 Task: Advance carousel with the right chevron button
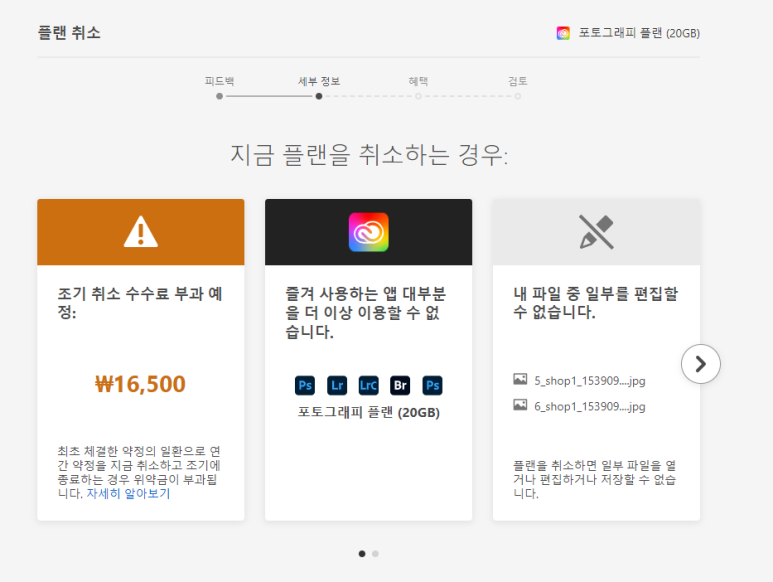click(701, 364)
